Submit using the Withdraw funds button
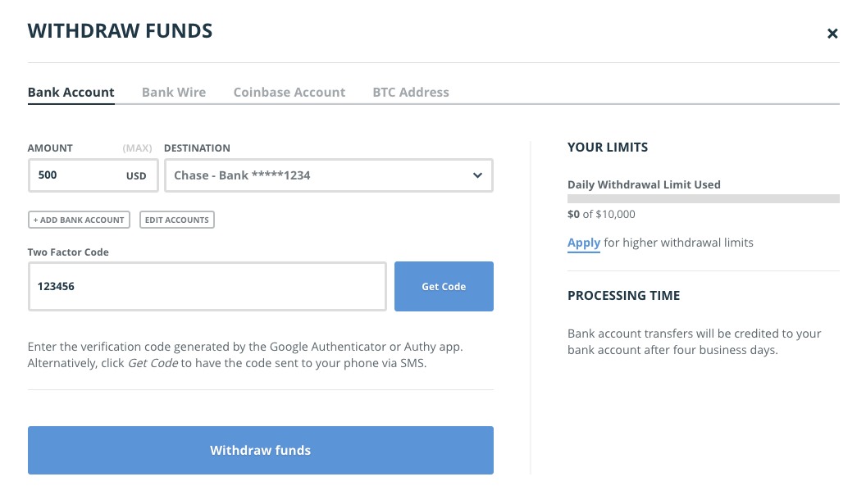Viewport: 866px width, 504px height. (x=260, y=450)
